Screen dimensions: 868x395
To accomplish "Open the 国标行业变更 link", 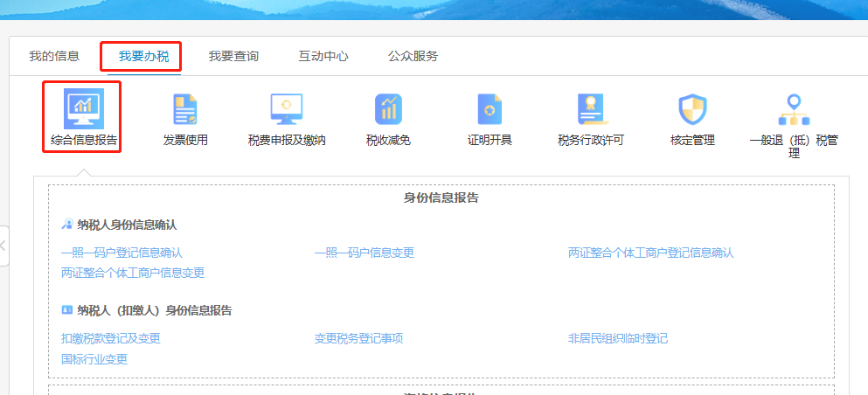I will coord(94,359).
